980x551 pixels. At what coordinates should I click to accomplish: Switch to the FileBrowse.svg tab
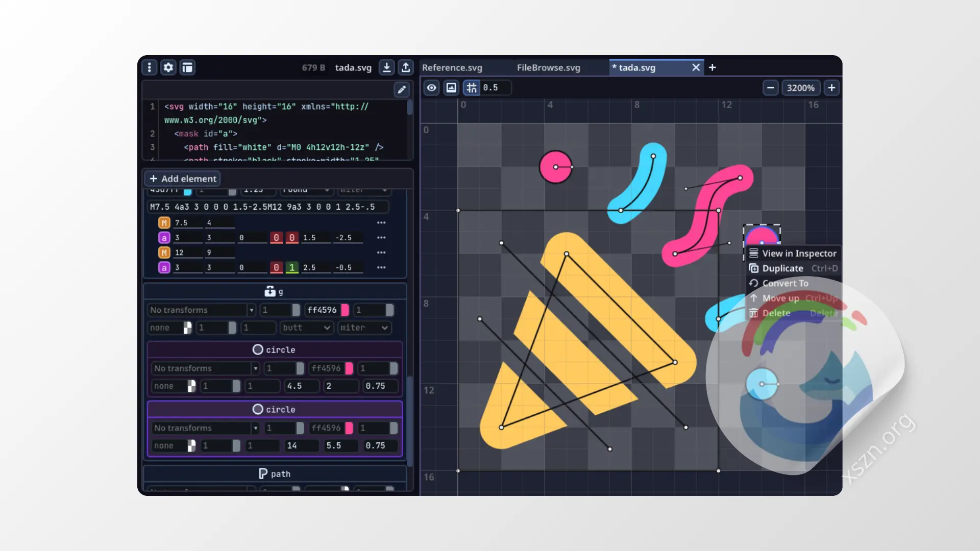548,67
